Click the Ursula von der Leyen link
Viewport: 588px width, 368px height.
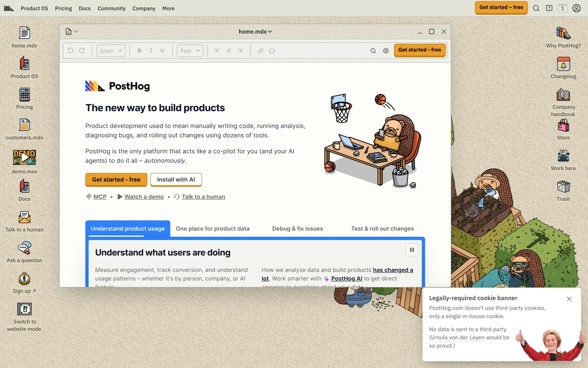458,337
